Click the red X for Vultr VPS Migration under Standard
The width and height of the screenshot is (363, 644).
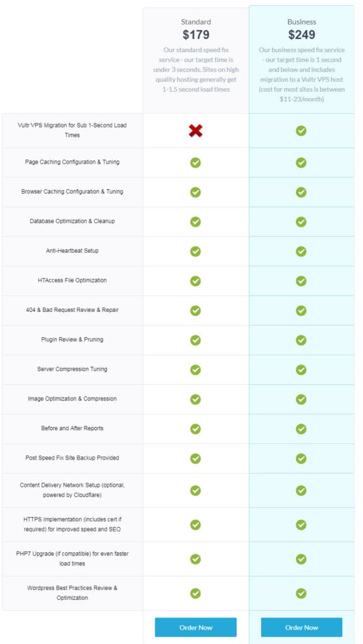(x=196, y=131)
